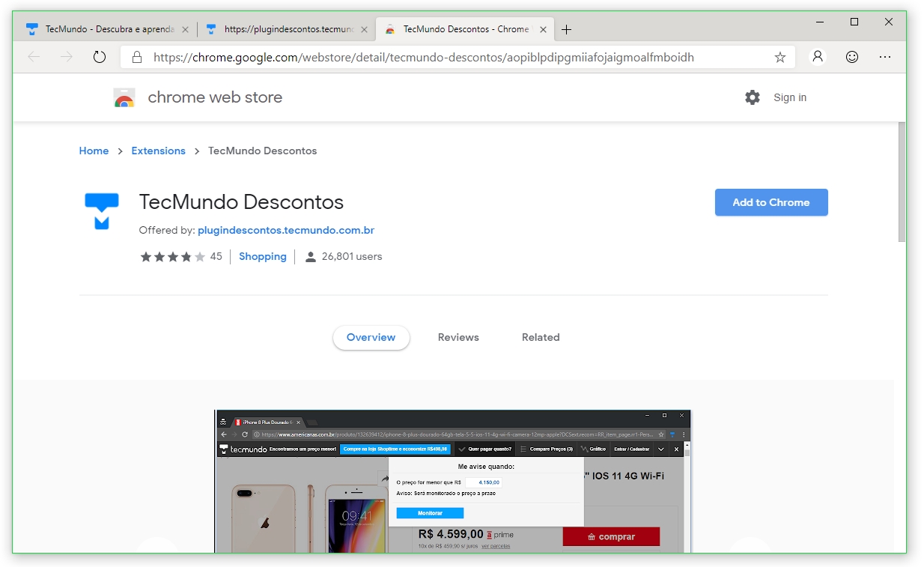Switch to the plugindescontos.tecmundo tab

tap(287, 30)
